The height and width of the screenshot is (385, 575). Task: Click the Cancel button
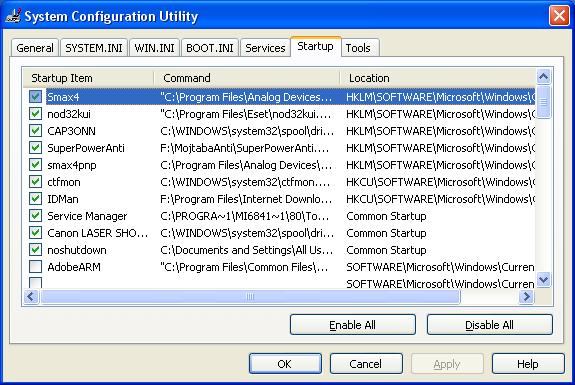[366, 364]
